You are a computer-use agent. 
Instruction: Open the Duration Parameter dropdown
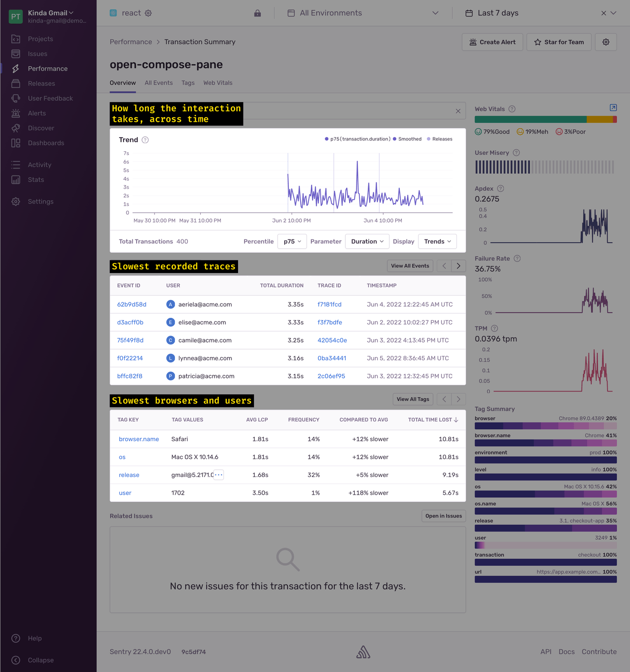pyautogui.click(x=367, y=241)
